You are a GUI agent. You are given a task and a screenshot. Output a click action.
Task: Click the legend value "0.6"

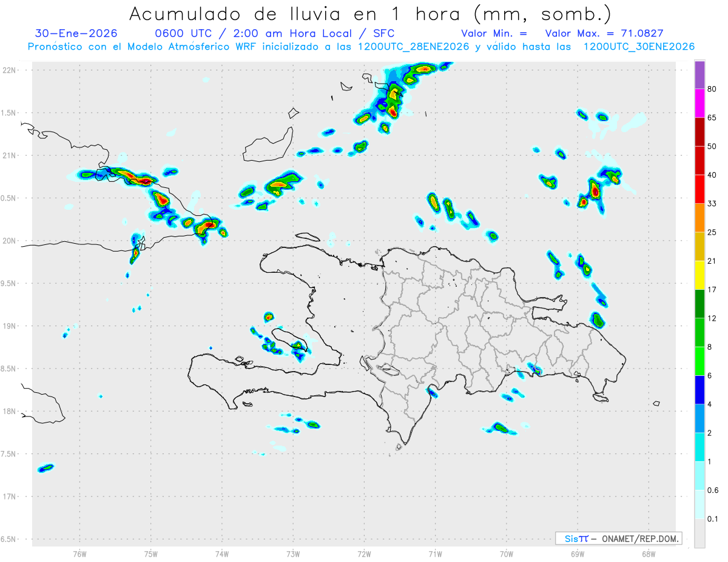tap(713, 490)
